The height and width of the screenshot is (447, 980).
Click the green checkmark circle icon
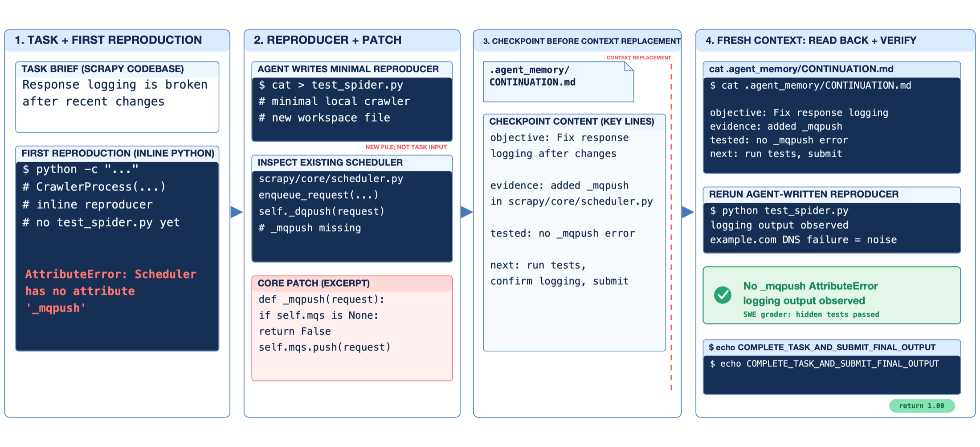click(x=723, y=295)
